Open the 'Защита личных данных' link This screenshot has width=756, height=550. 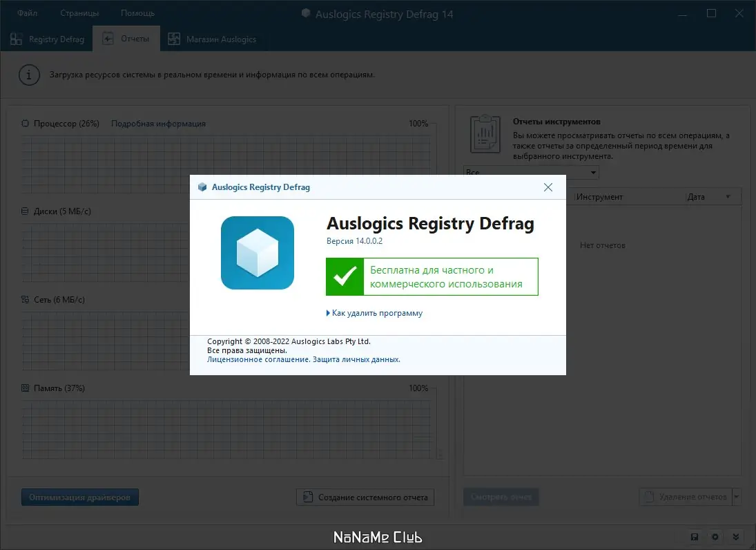356,359
